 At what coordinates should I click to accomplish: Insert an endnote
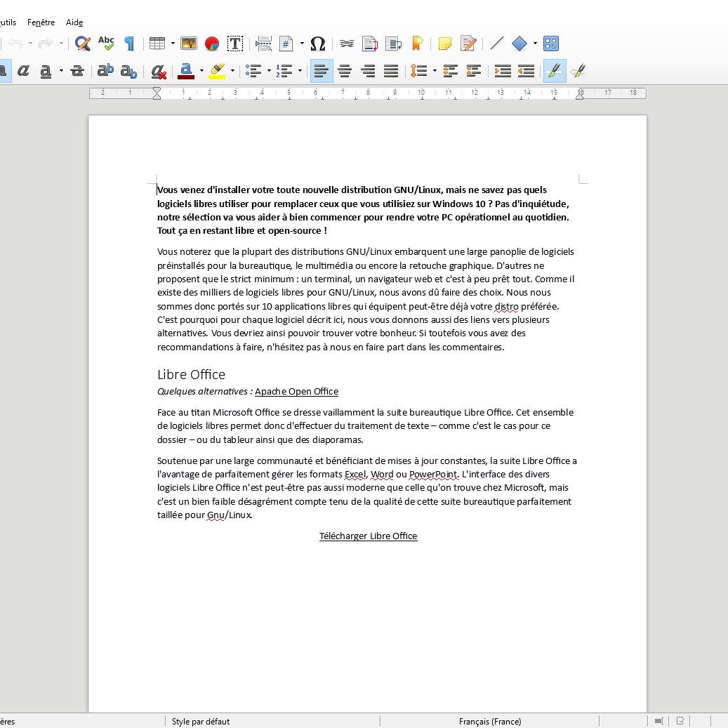(394, 44)
